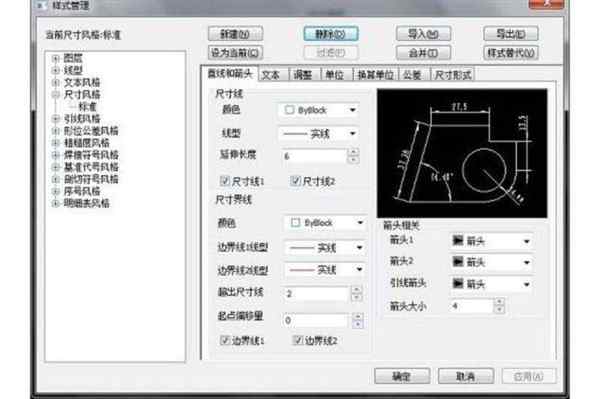Click the 箭头大小 value field
This screenshot has height=399, width=600.
pos(471,306)
